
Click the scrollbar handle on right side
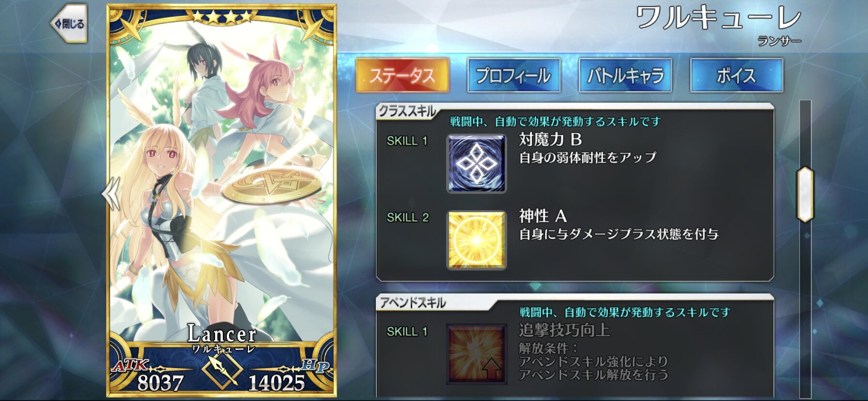(805, 194)
